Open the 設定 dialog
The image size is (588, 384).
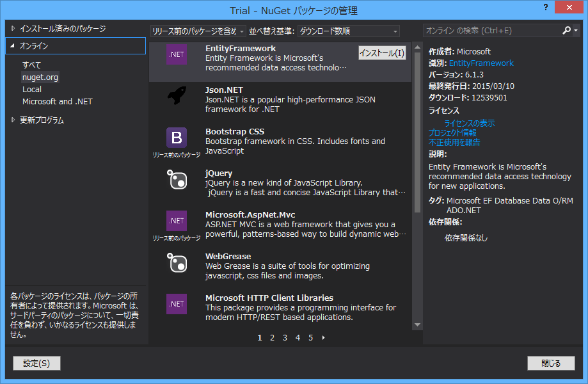36,363
